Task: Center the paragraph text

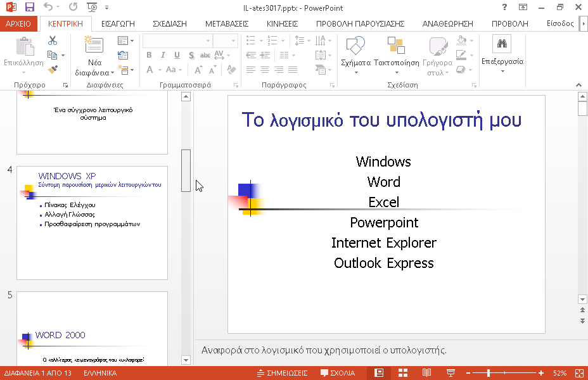Action: tap(265, 69)
